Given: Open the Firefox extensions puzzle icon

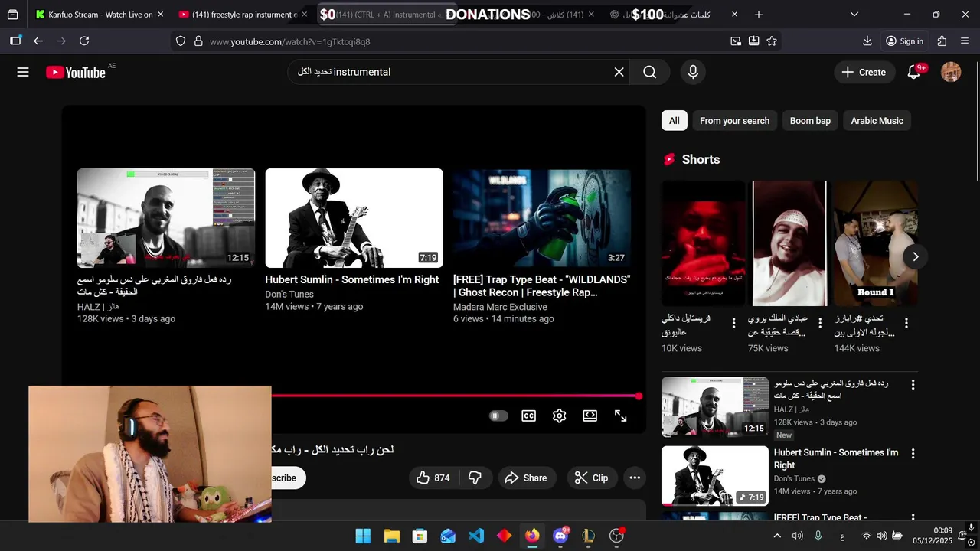Looking at the screenshot, I should [942, 41].
